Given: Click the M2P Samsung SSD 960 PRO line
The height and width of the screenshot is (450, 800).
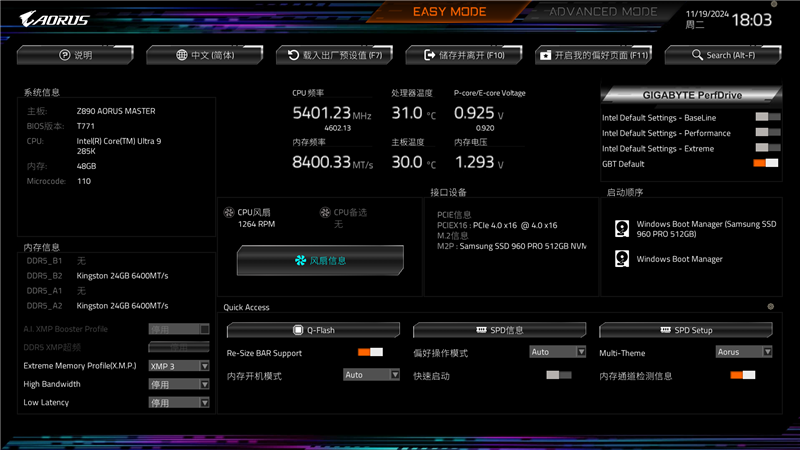Looking at the screenshot, I should [511, 246].
